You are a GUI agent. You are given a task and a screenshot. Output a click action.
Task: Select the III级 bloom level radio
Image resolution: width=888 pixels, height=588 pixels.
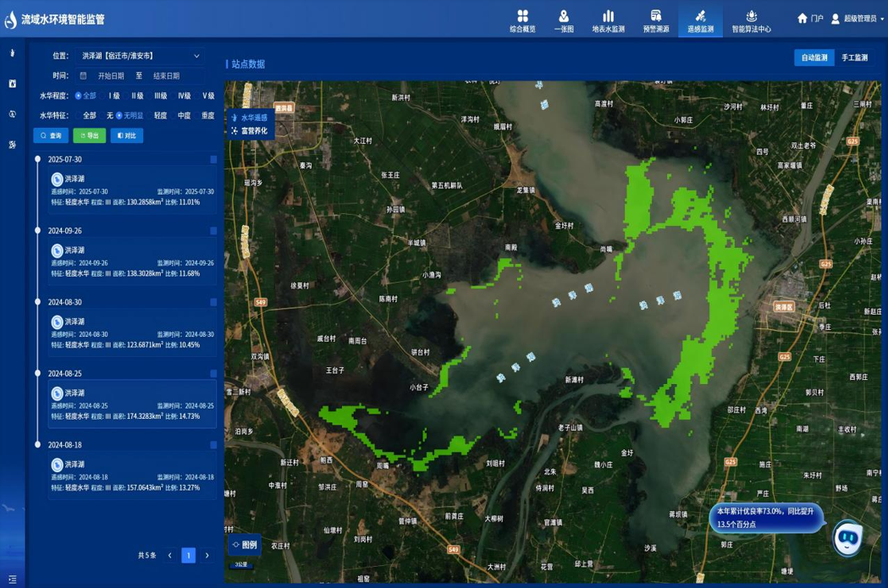(x=160, y=96)
